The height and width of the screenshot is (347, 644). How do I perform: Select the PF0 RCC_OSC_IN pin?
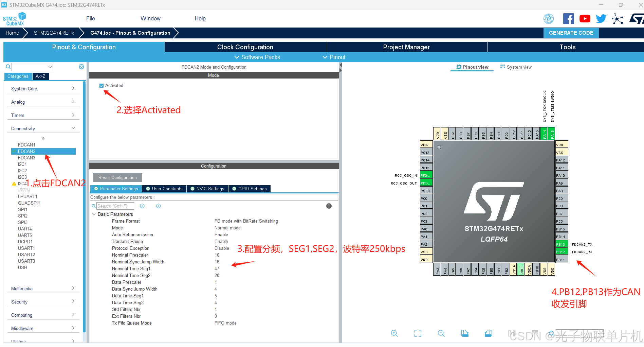(426, 175)
